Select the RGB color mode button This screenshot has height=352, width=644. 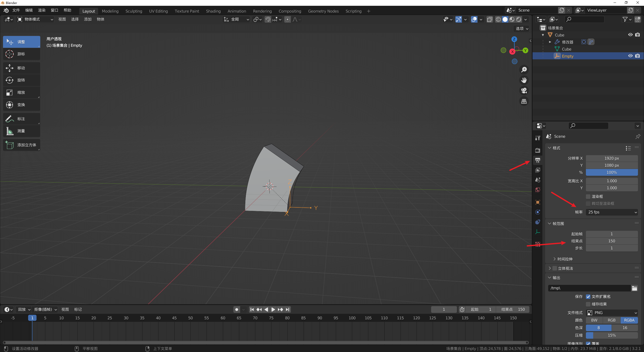point(612,320)
